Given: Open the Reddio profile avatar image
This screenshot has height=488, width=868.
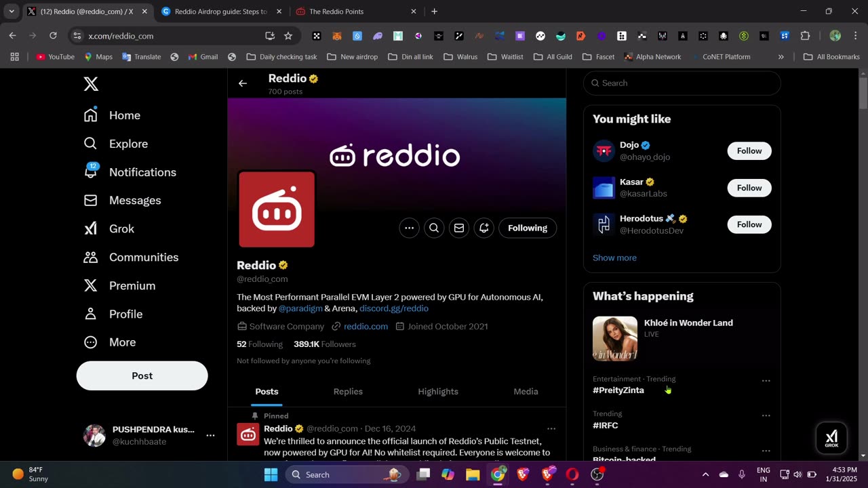Looking at the screenshot, I should coord(277,209).
